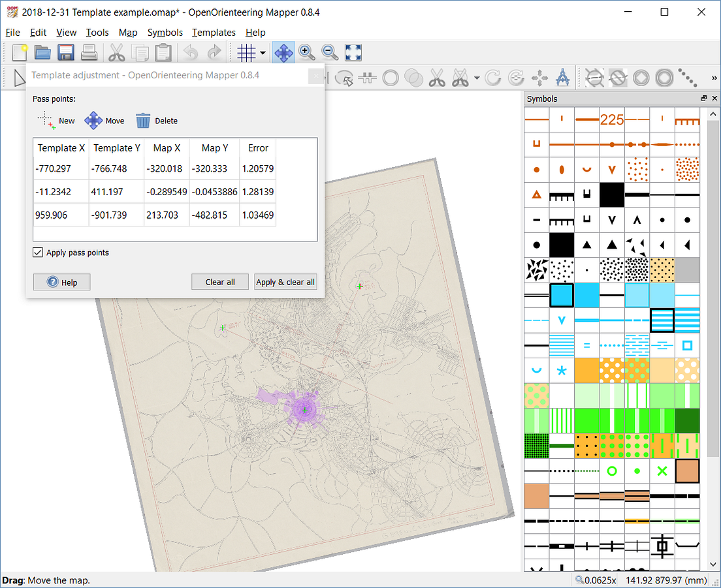The width and height of the screenshot is (721, 588).
Task: Activate the Move pass point tool
Action: pyautogui.click(x=104, y=120)
